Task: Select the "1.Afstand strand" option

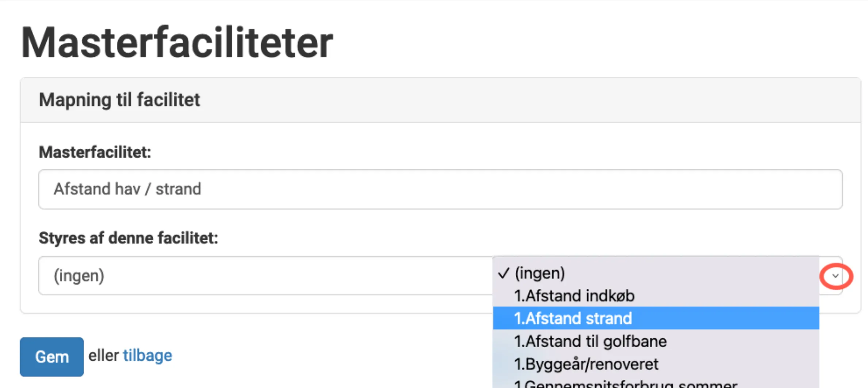Action: coord(573,318)
